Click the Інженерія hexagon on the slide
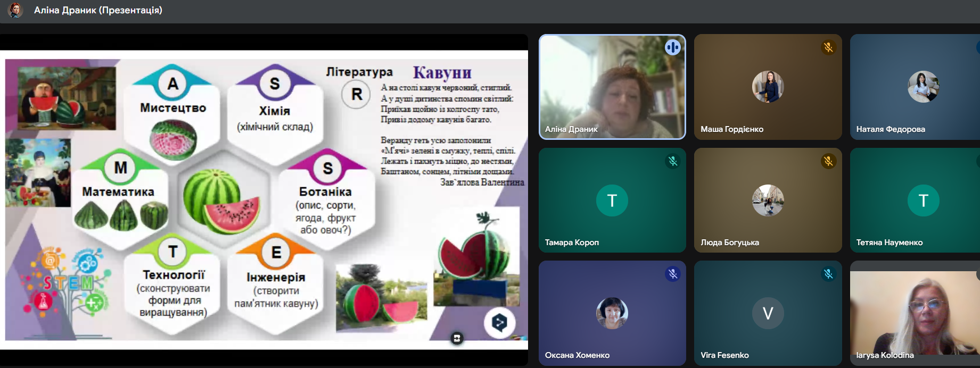Image resolution: width=980 pixels, height=368 pixels. (276, 285)
